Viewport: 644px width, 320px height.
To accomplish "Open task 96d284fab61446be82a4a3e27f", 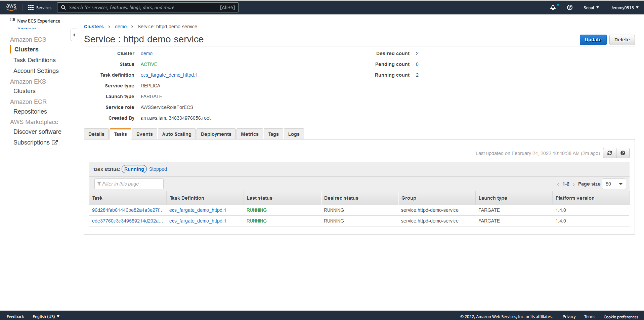I will (x=128, y=210).
